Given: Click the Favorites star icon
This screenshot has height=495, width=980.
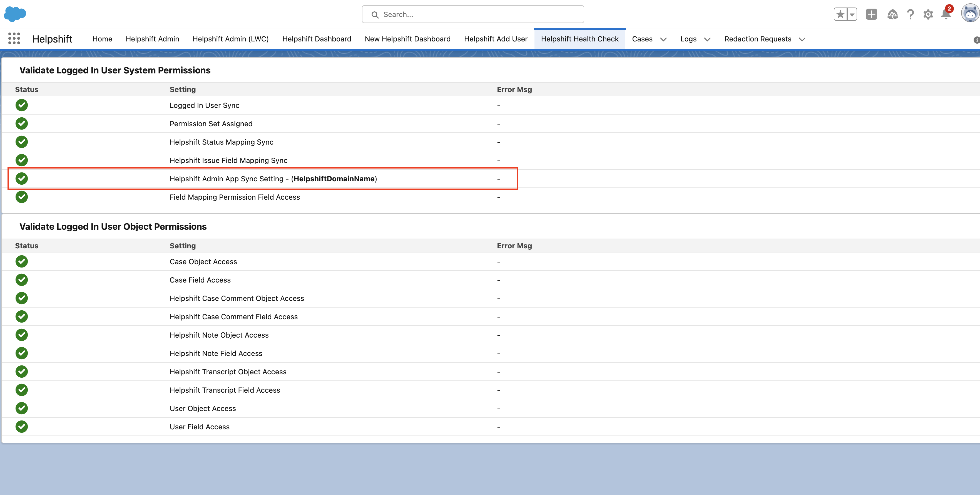Looking at the screenshot, I should pyautogui.click(x=840, y=14).
